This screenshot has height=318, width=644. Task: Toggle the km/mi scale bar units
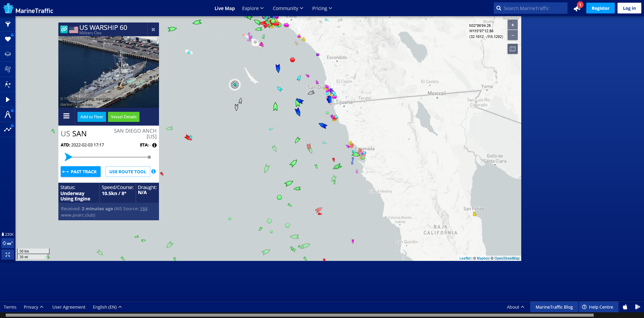click(34, 254)
